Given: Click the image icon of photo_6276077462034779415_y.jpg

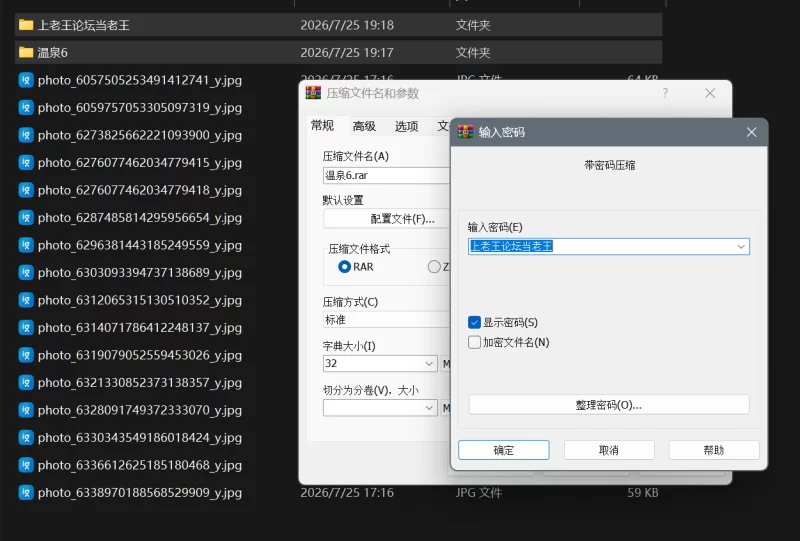Looking at the screenshot, I should pos(26,163).
